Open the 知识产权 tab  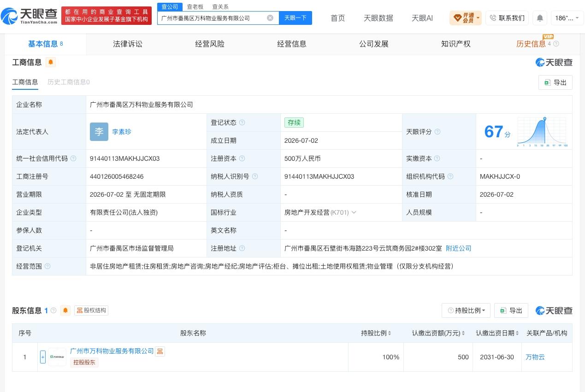tap(456, 44)
